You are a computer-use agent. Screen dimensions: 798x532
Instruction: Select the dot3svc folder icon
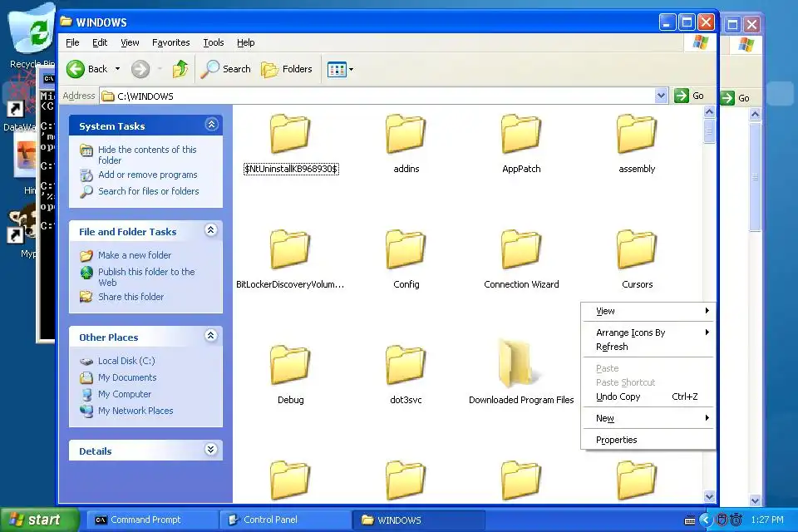[406, 365]
